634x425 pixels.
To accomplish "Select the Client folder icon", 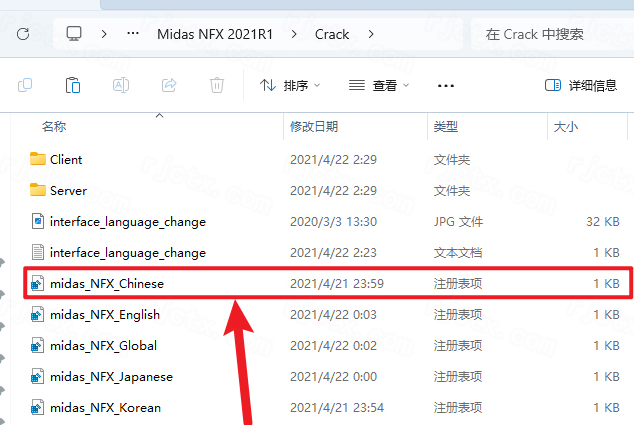I will click(38, 159).
